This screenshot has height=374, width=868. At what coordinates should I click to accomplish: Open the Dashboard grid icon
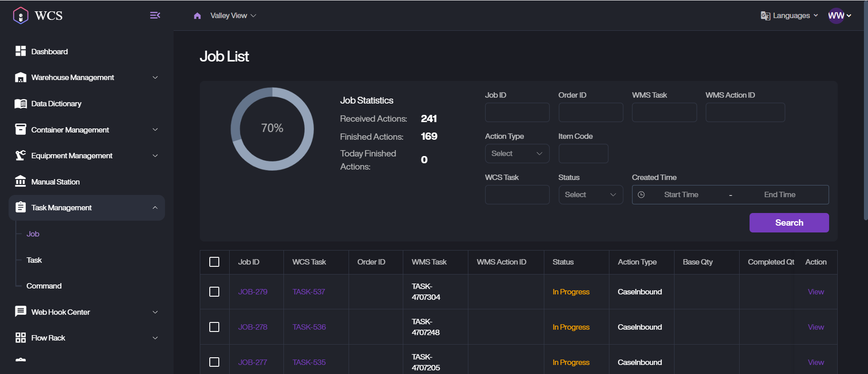[x=20, y=51]
